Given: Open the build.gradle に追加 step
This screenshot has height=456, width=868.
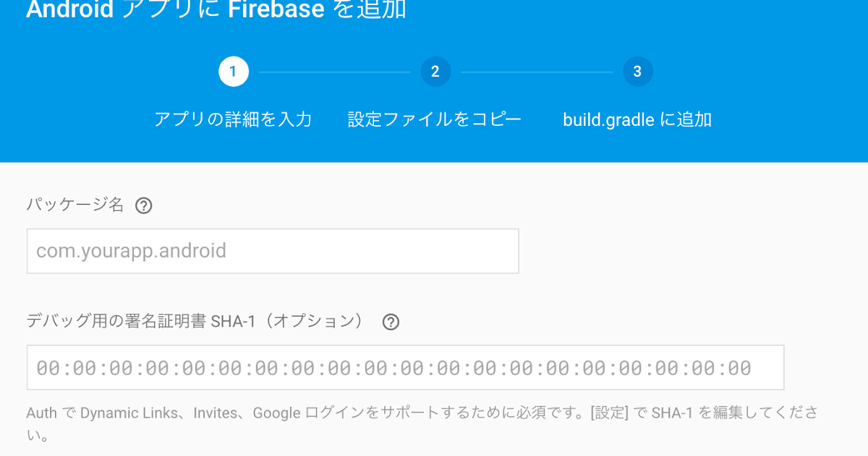Looking at the screenshot, I should click(x=637, y=119).
